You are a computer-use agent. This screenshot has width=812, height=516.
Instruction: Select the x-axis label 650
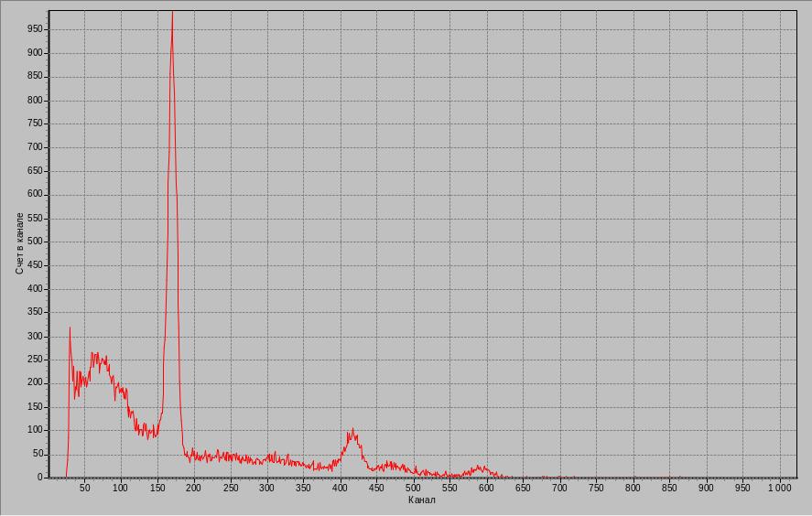[x=523, y=488]
